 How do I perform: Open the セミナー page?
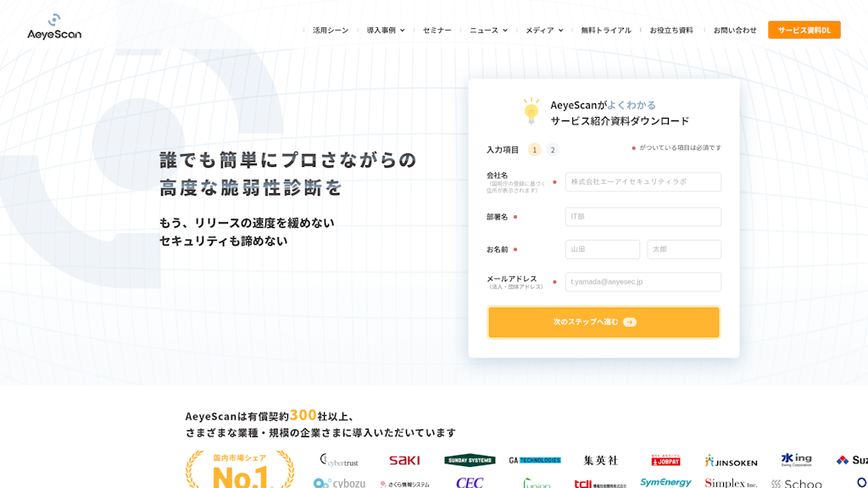coord(436,29)
